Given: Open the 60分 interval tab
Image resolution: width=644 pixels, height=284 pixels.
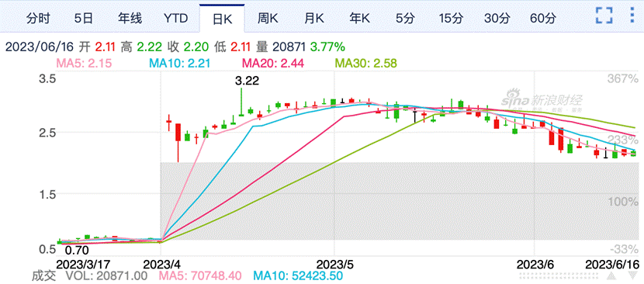Looking at the screenshot, I should click(543, 19).
